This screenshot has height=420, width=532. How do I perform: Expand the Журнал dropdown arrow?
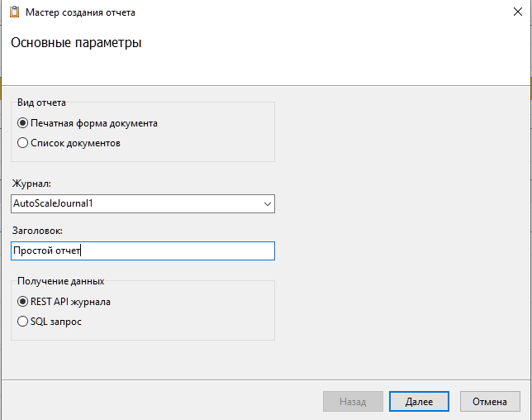coord(266,203)
